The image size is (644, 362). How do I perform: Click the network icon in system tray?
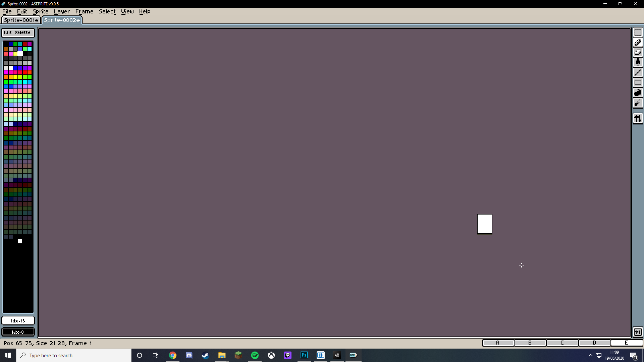tap(599, 355)
